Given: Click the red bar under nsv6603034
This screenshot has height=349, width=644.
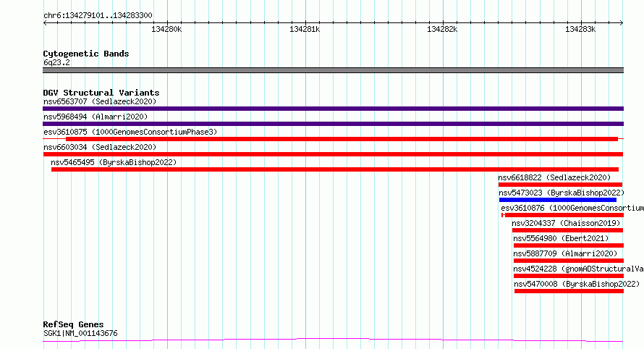Looking at the screenshot, I should pyautogui.click(x=333, y=154).
